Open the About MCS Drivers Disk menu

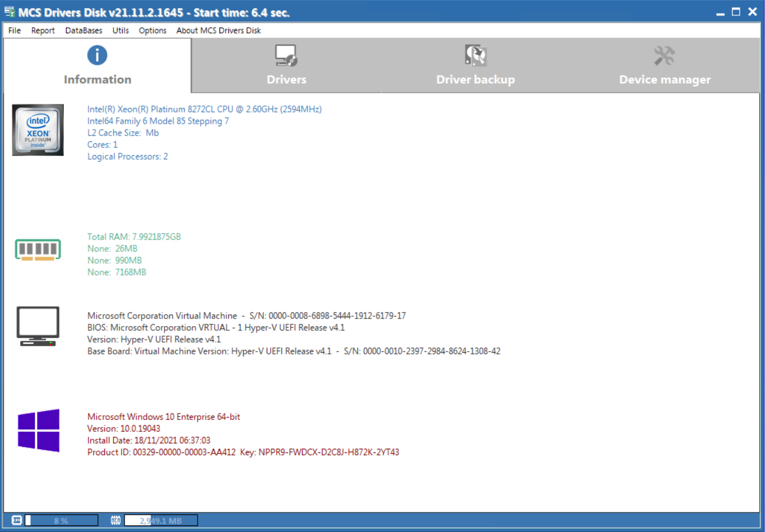point(218,30)
